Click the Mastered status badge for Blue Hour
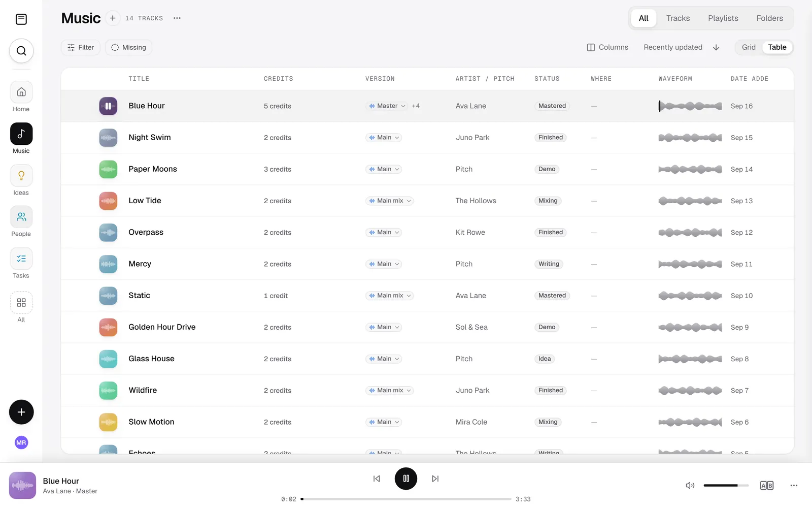 pyautogui.click(x=552, y=106)
